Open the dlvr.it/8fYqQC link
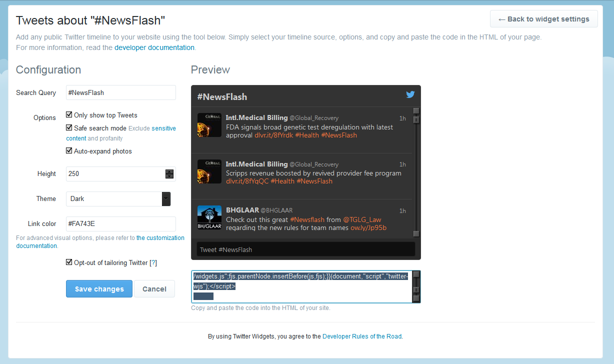The height and width of the screenshot is (364, 614). 247,181
